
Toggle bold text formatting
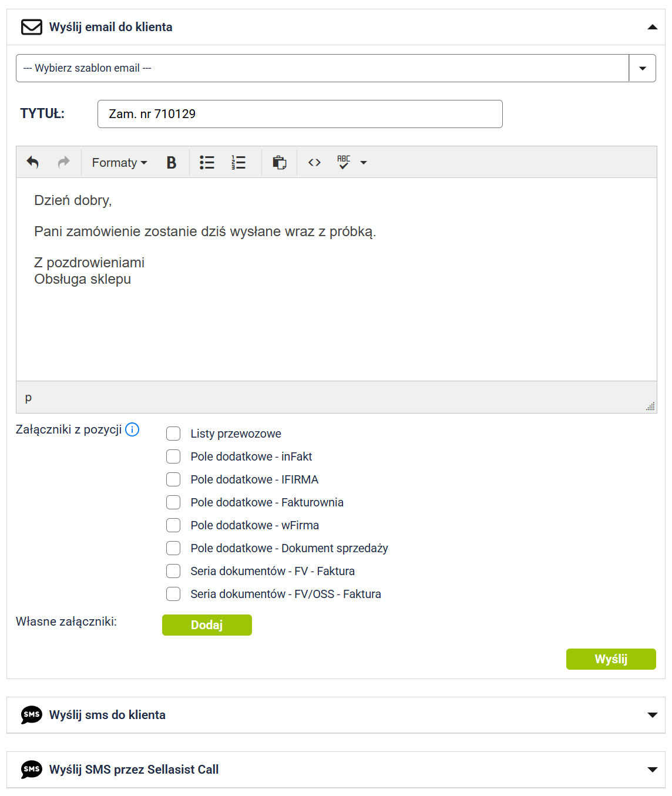(172, 163)
